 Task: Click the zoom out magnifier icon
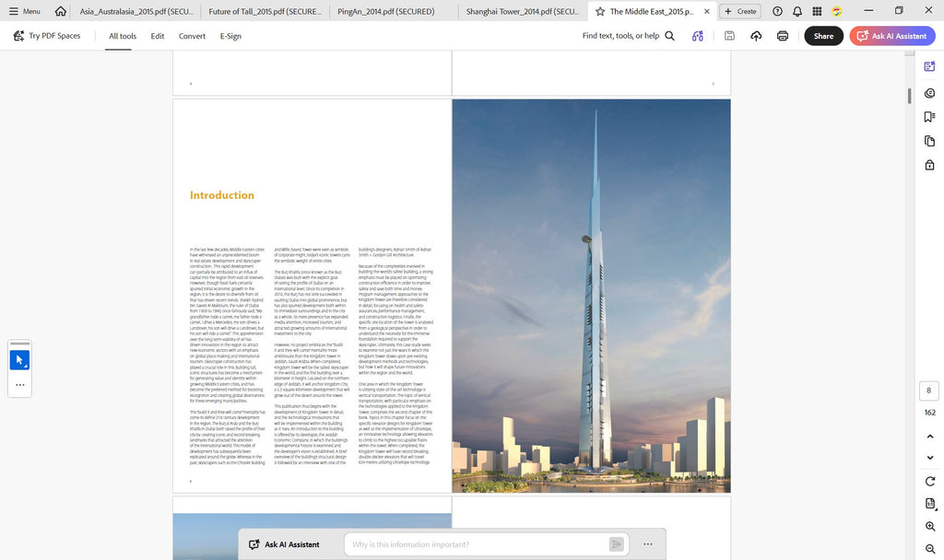pyautogui.click(x=929, y=549)
